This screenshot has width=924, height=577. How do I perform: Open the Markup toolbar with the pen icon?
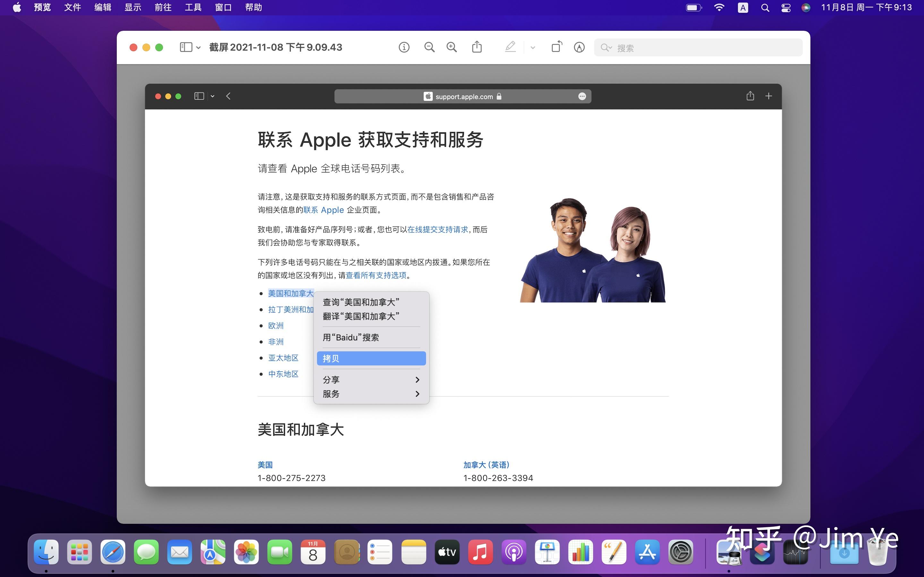pyautogui.click(x=510, y=47)
